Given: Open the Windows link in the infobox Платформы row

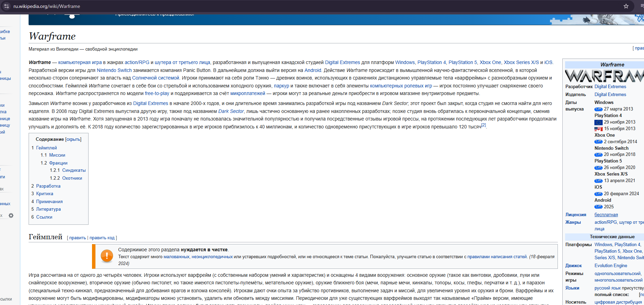Looking at the screenshot, I should (603, 245).
